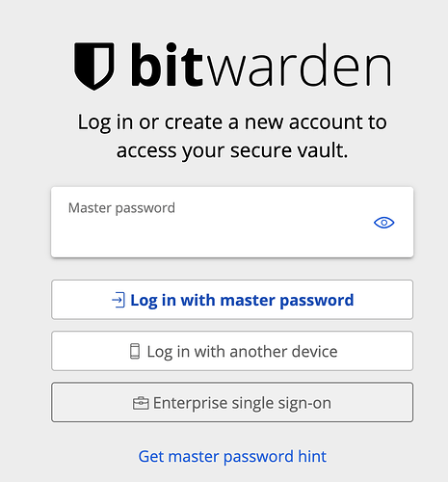Click the bitwarden wordmark text
The height and width of the screenshot is (482, 448).
pos(261,65)
